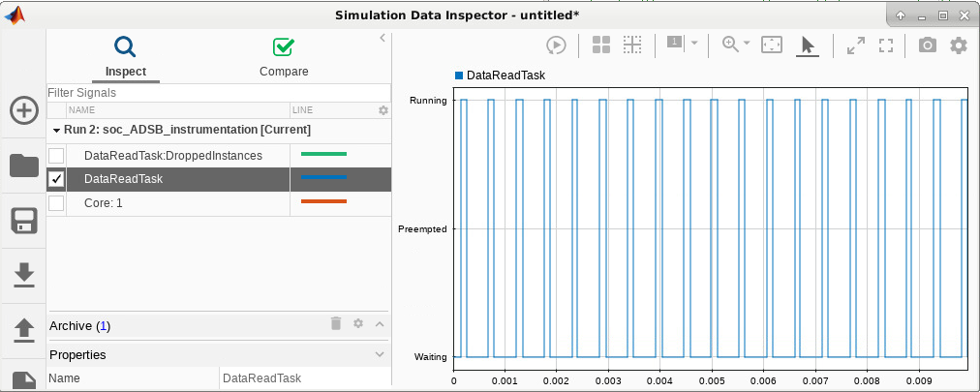The image size is (980, 392).
Task: Click the Import data download-arrow icon
Action: click(x=24, y=276)
